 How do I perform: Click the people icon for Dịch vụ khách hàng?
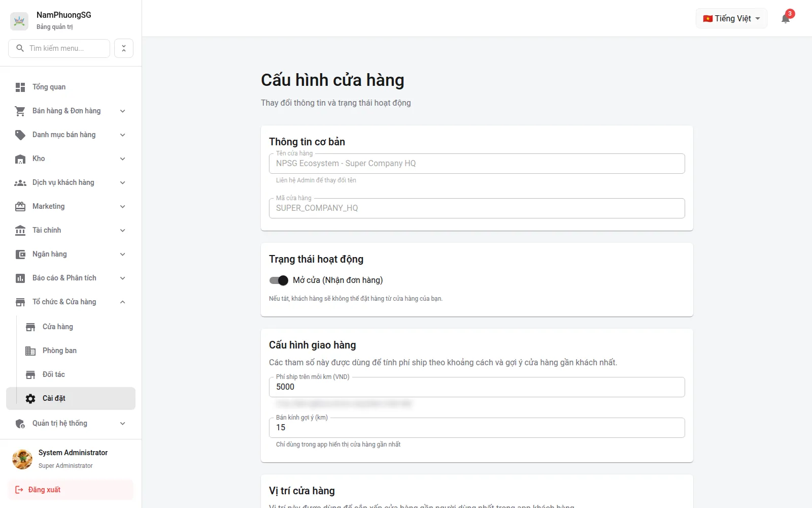20,183
